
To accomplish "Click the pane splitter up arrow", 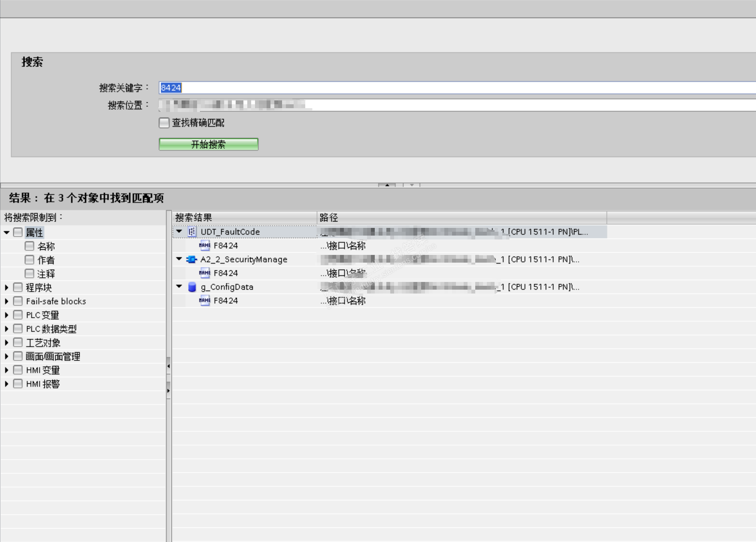I will [387, 185].
